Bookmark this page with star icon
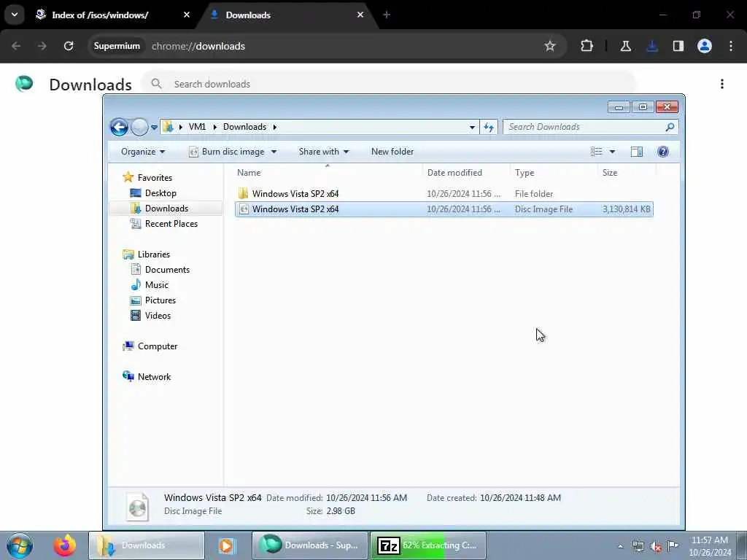 550,46
